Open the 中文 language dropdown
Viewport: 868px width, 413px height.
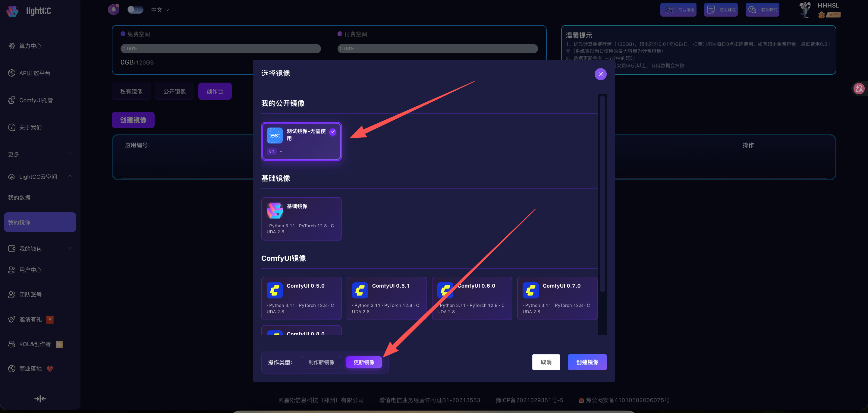[160, 10]
